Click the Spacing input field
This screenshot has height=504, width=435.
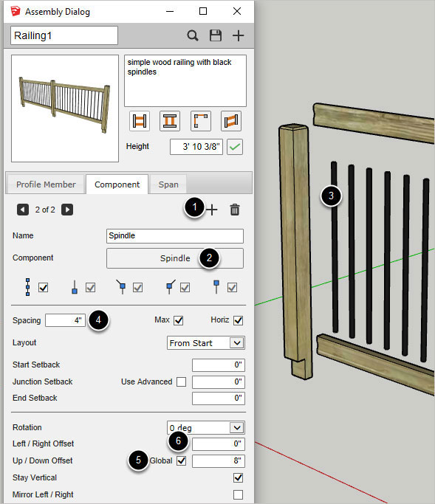tap(65, 320)
